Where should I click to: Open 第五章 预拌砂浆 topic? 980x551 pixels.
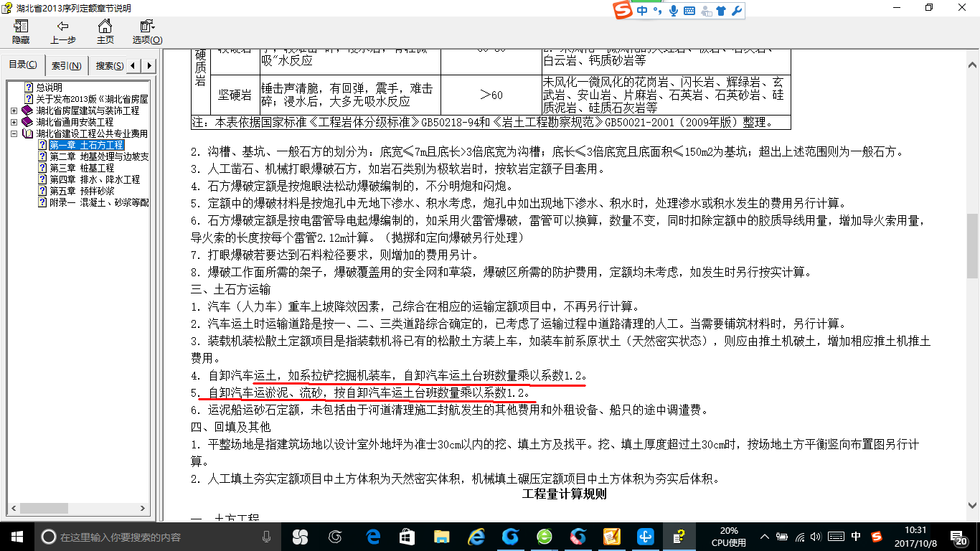click(82, 191)
